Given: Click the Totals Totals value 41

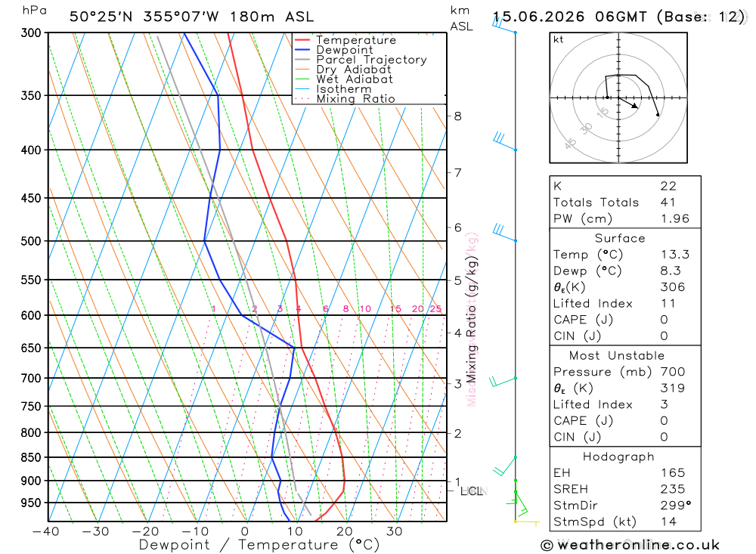Looking at the screenshot, I should pos(668,203).
